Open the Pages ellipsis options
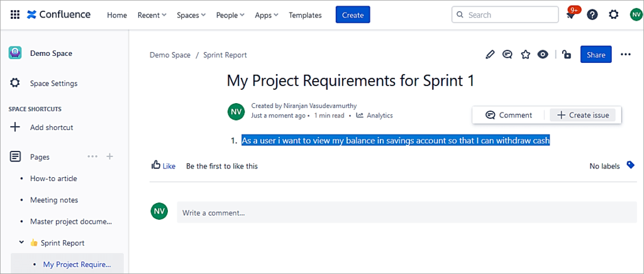This screenshot has height=274, width=644. click(x=93, y=156)
